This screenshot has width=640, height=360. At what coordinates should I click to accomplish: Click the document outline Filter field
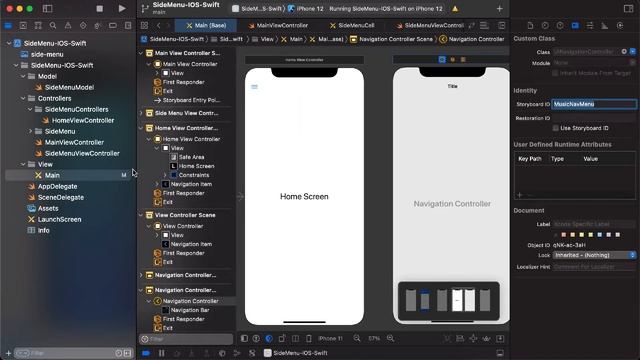(x=187, y=339)
